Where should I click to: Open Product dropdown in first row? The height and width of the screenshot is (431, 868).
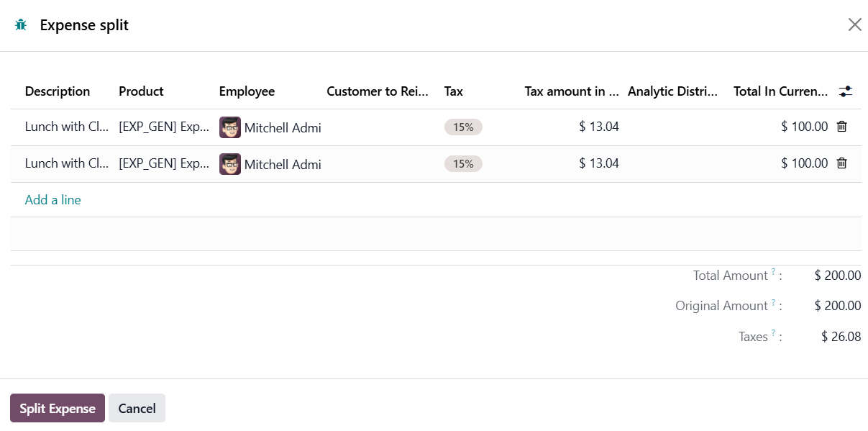tap(164, 127)
